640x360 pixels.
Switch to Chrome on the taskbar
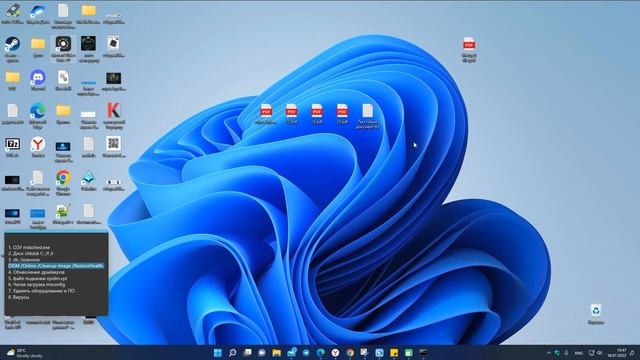(x=350, y=353)
